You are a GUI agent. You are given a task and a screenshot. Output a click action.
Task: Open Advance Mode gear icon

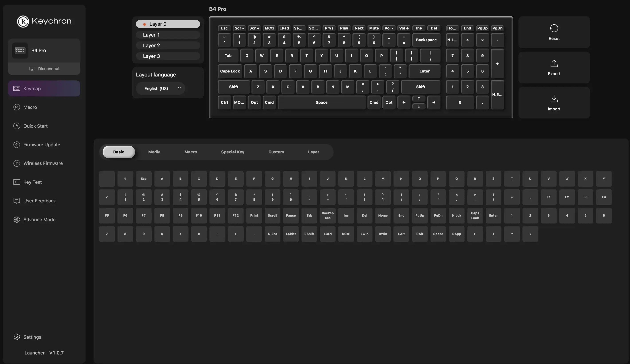[x=16, y=219]
